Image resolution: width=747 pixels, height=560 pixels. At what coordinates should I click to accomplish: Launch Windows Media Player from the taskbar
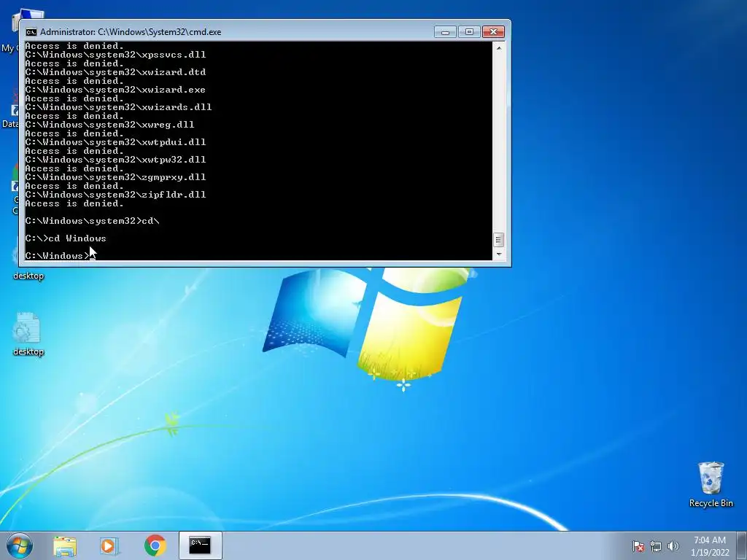click(109, 545)
